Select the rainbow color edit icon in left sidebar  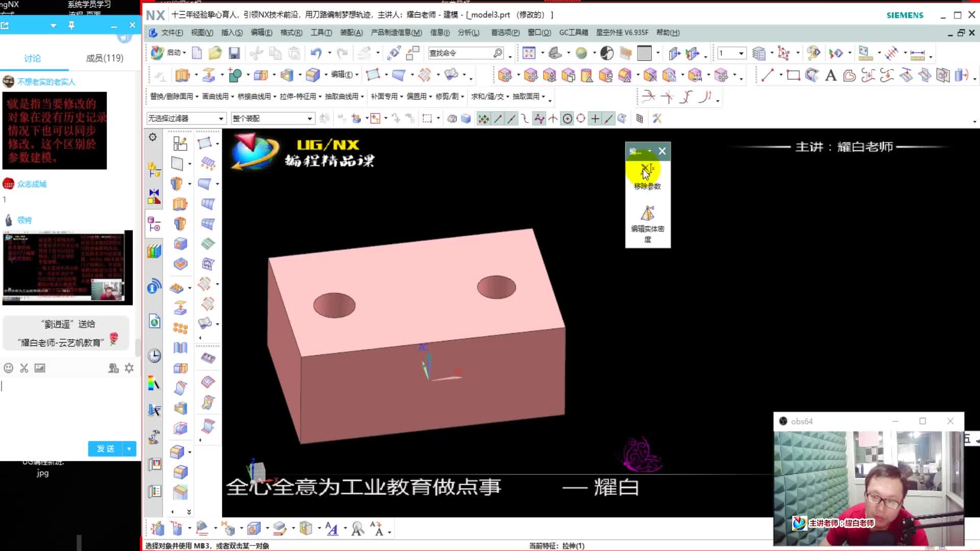[x=153, y=384]
